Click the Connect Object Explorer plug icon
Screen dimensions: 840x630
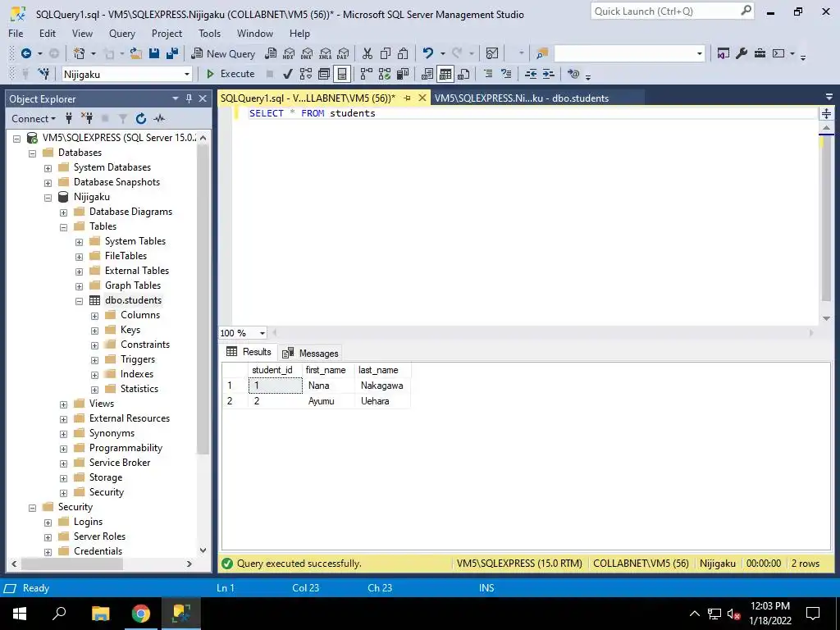[x=69, y=118]
